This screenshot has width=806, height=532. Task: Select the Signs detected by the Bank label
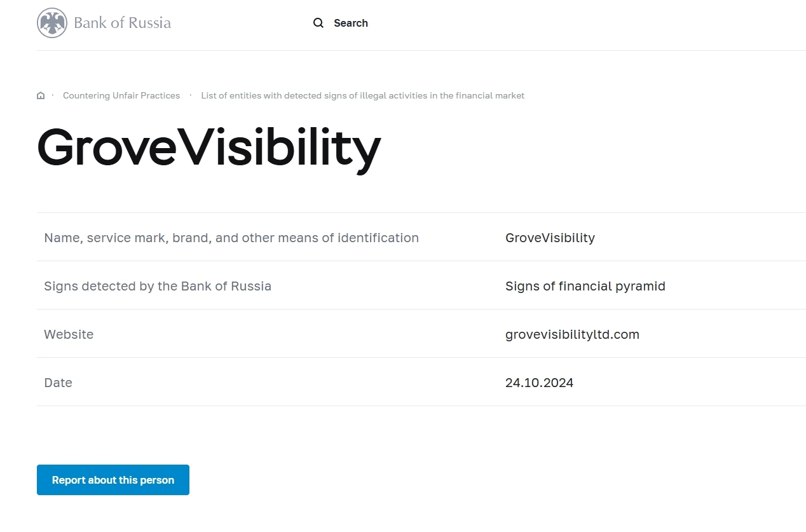[x=158, y=286]
